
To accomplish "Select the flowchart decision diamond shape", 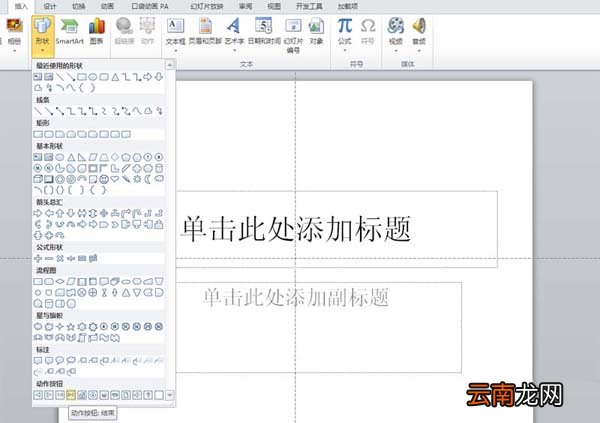I will pos(60,281).
